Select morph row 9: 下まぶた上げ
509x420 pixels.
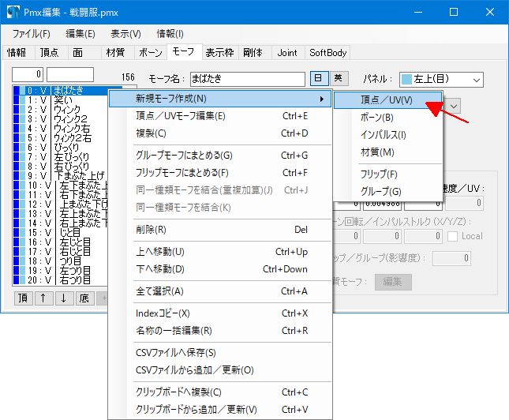click(x=61, y=176)
